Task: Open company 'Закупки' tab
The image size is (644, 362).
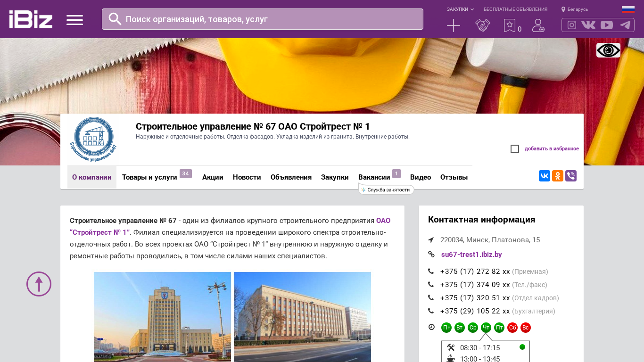Action: (x=335, y=177)
